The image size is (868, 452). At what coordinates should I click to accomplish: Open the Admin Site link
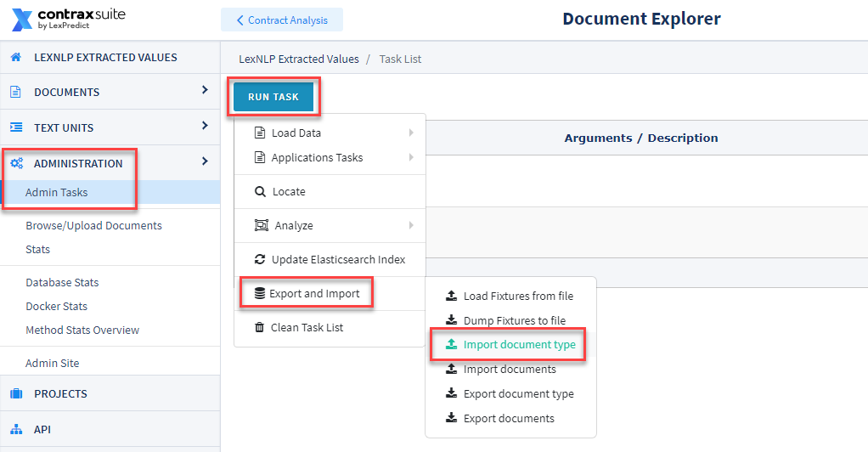tap(52, 364)
